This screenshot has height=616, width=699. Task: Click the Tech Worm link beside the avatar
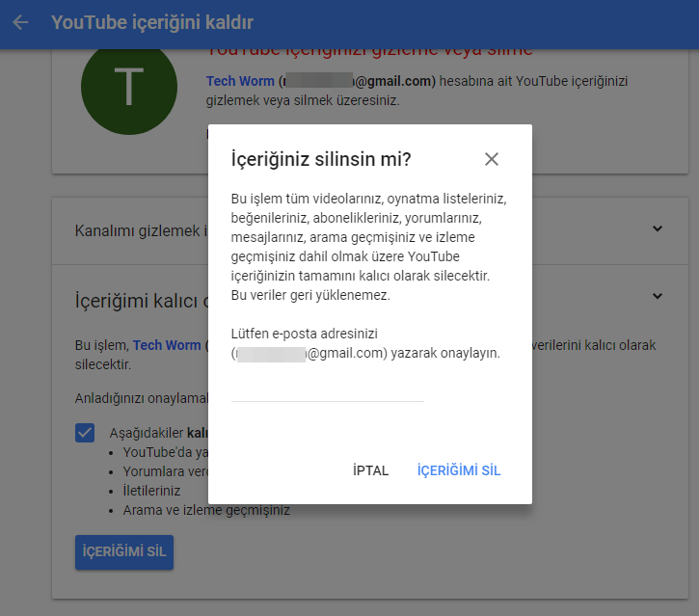(240, 82)
